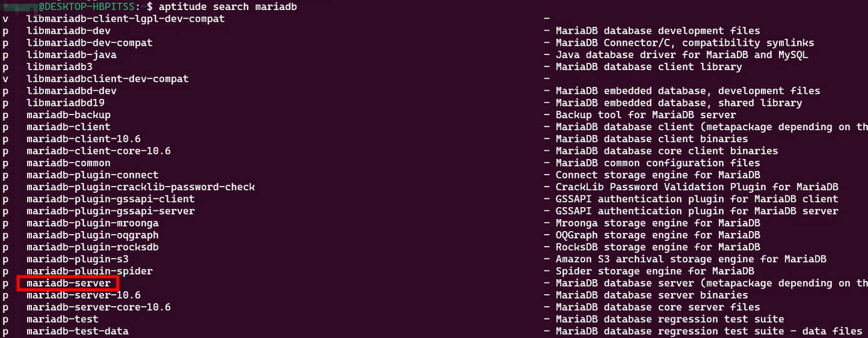Select 'Backup tool for MariaDB server' description

point(646,115)
